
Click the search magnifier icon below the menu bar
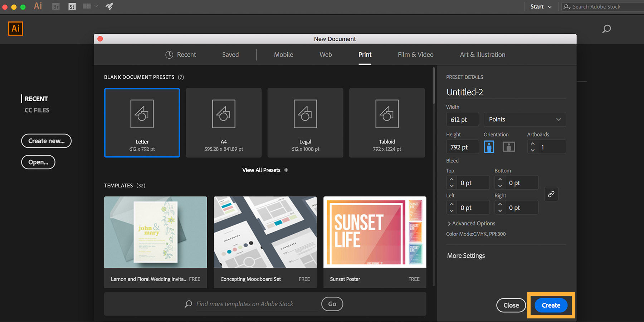pyautogui.click(x=606, y=29)
